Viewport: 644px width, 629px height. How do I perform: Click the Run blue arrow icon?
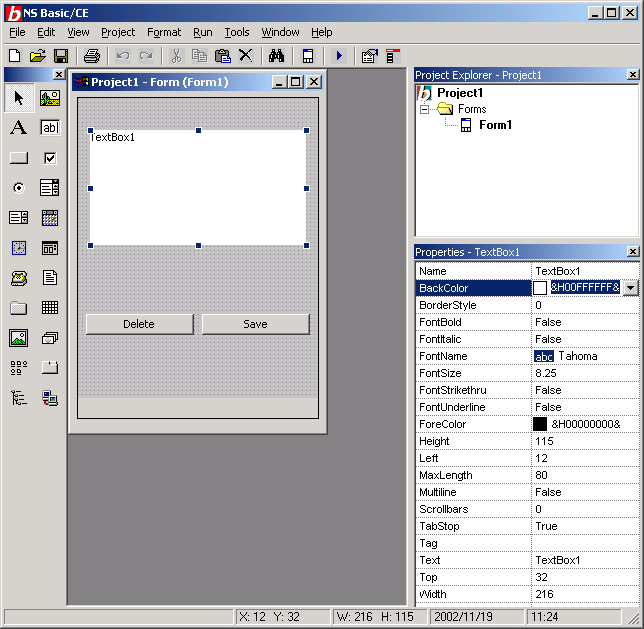point(339,55)
